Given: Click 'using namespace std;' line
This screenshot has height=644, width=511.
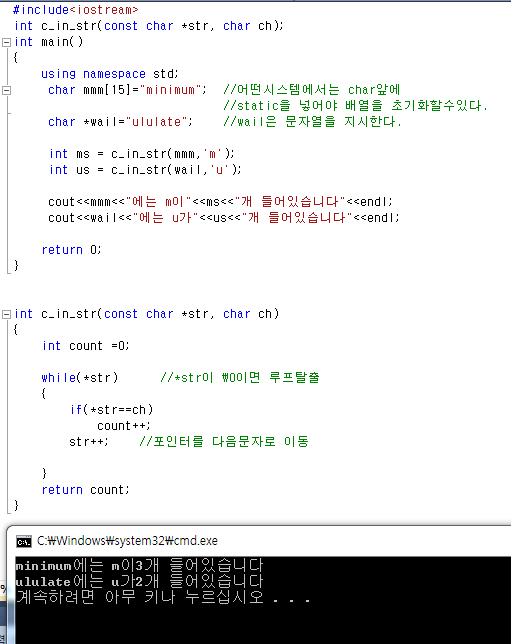Looking at the screenshot, I should click(x=110, y=74).
